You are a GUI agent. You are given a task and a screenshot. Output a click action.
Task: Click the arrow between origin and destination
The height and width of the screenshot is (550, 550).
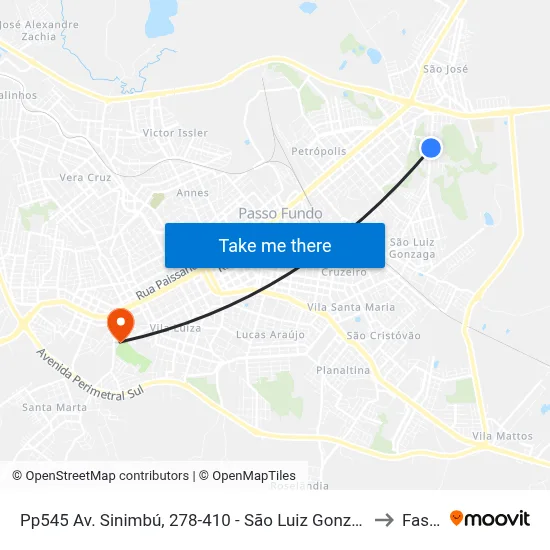[384, 520]
